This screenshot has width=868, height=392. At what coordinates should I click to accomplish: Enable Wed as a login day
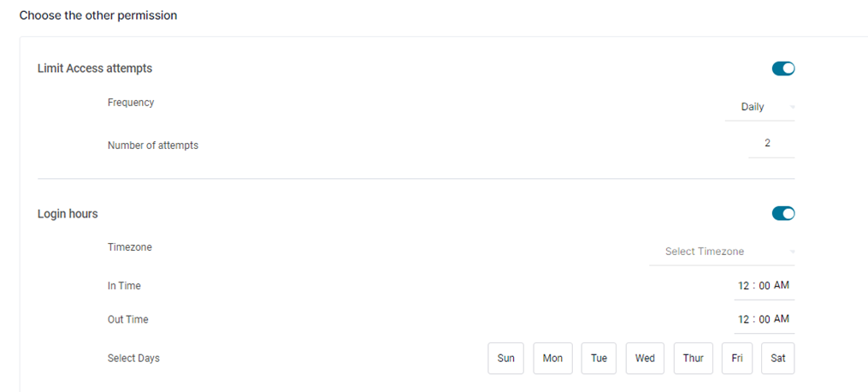645,359
